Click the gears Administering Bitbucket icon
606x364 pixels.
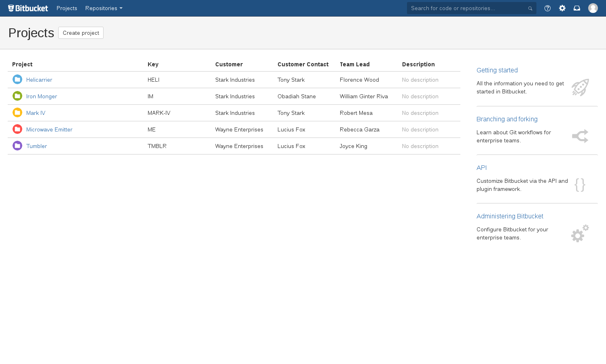pos(580,233)
